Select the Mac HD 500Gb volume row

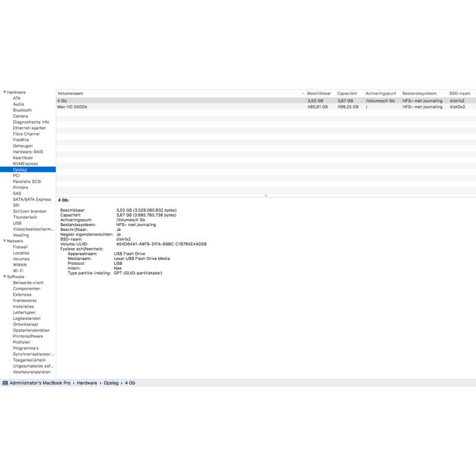pos(266,107)
